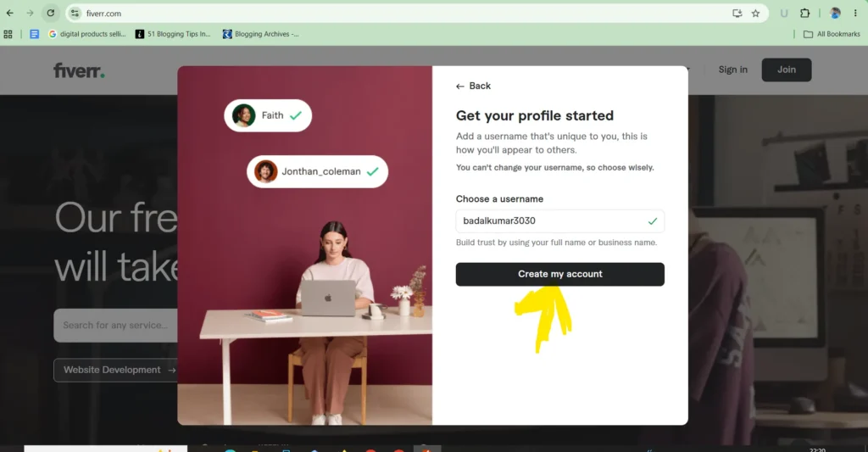The height and width of the screenshot is (452, 868).
Task: Open the browser extensions puzzle icon
Action: click(805, 14)
